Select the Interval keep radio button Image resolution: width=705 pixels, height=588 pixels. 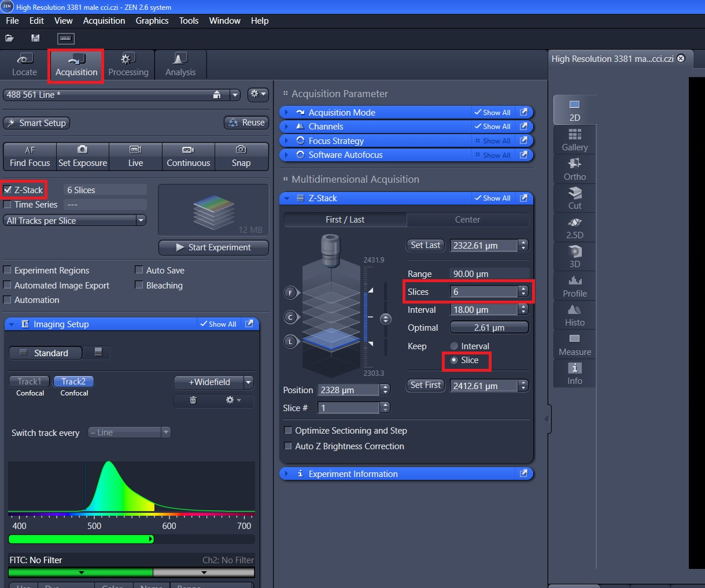(x=454, y=346)
